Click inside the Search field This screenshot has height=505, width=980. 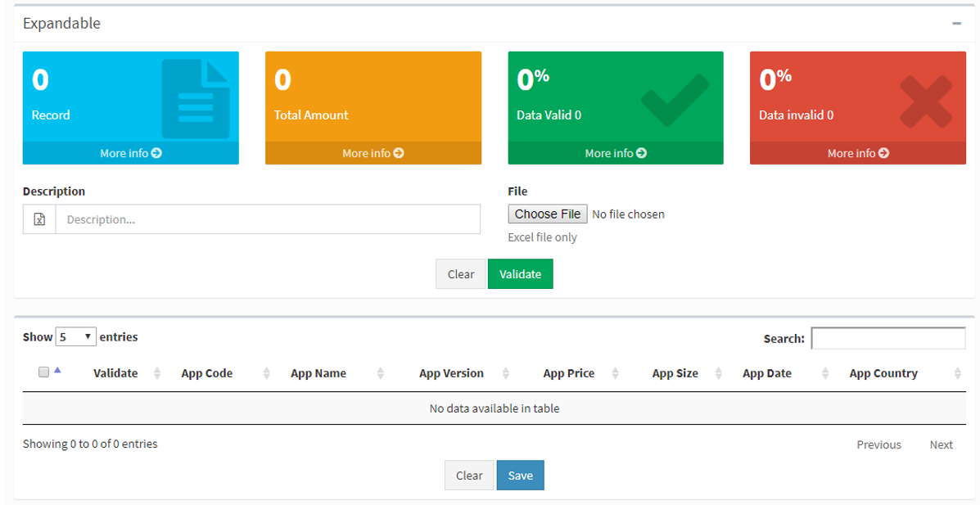point(887,338)
